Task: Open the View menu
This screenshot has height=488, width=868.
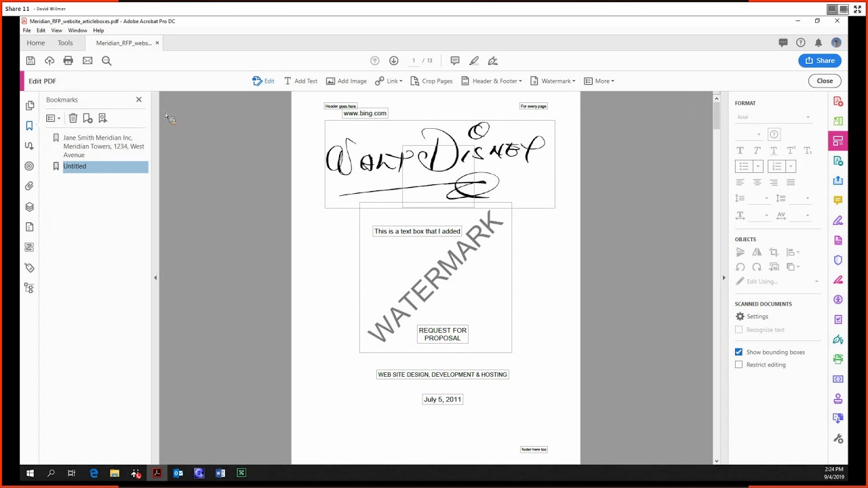Action: point(56,30)
